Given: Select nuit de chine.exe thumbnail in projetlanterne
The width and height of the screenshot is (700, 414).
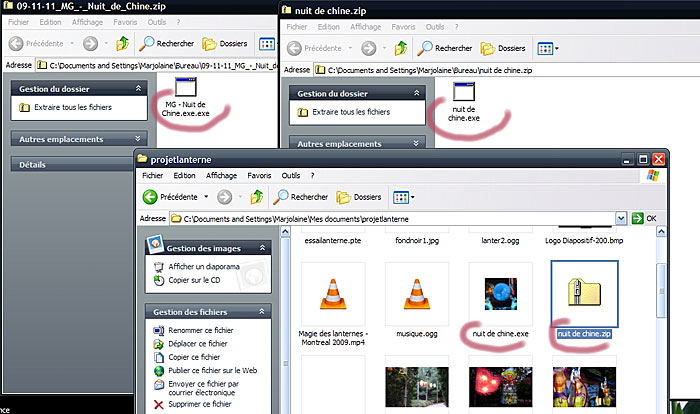Looking at the screenshot, I should pos(497,293).
